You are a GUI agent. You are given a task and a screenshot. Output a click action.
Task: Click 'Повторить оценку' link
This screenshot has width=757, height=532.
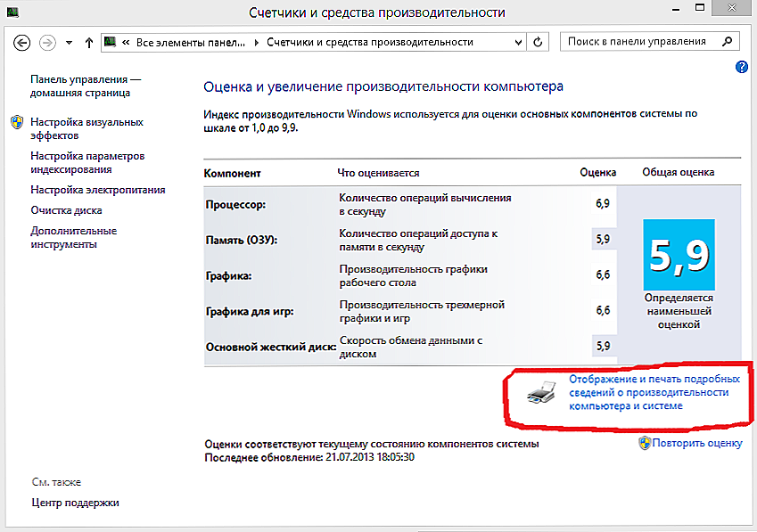point(697,443)
